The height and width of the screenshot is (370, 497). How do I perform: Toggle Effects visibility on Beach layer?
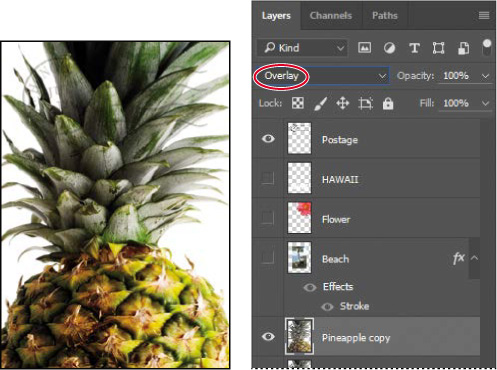coord(310,287)
